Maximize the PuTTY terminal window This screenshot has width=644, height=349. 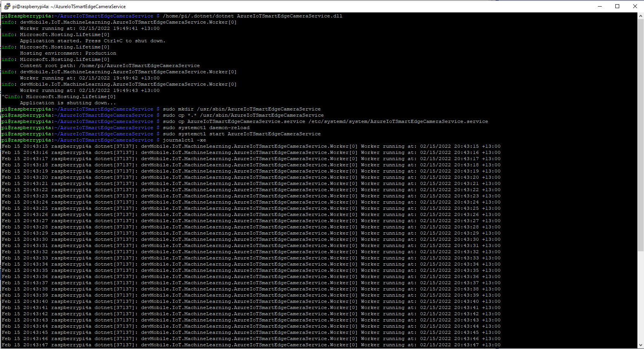(617, 6)
